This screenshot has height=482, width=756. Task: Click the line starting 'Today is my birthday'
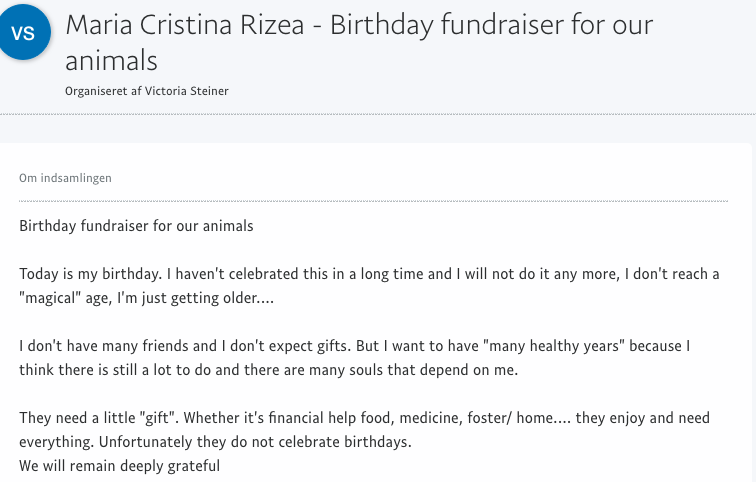coord(369,274)
